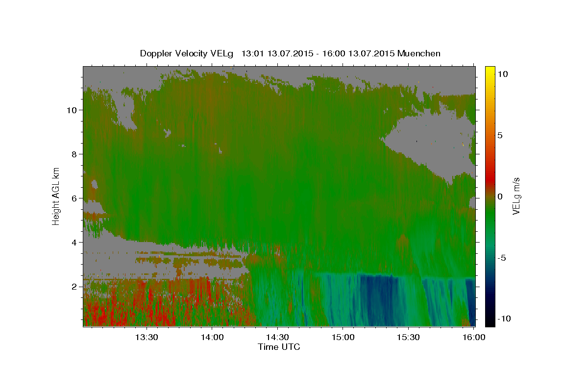Click the height tick label 10
Image resolution: width=588 pixels, height=392 pixels.
coord(73,110)
